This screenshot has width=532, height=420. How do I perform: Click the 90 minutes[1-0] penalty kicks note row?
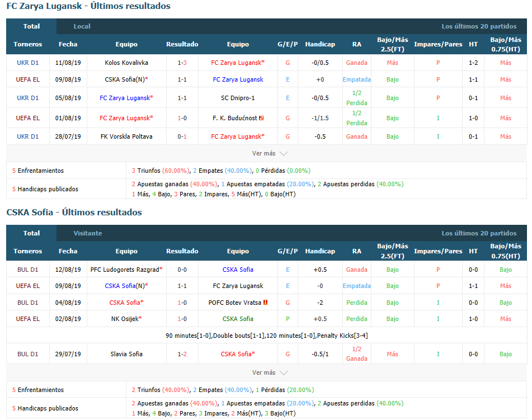(x=266, y=336)
